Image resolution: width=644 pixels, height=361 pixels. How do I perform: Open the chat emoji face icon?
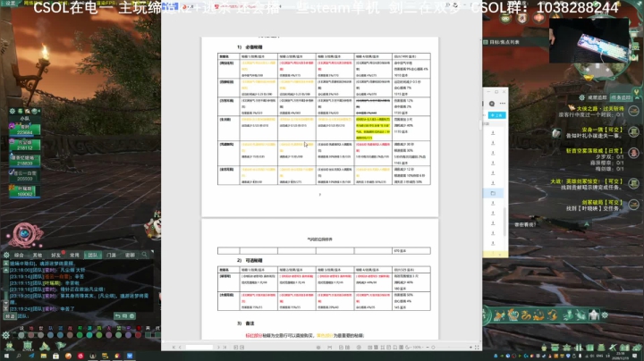(x=131, y=316)
